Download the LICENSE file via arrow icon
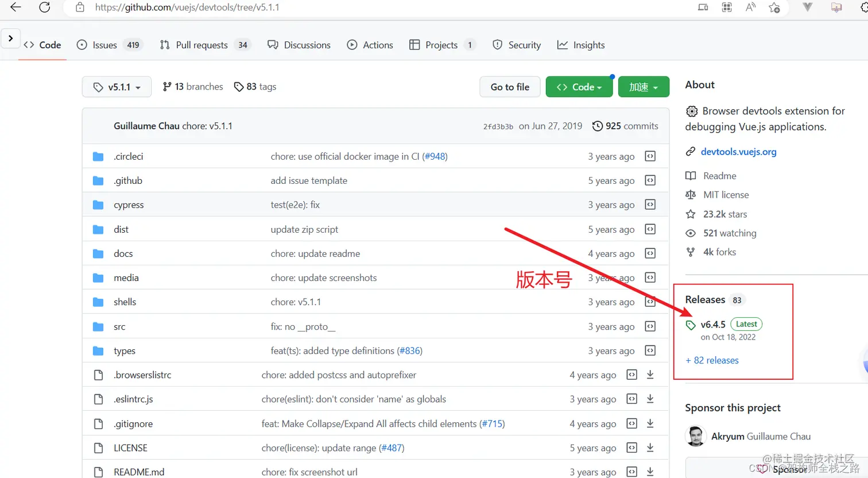The height and width of the screenshot is (478, 868). click(x=650, y=448)
